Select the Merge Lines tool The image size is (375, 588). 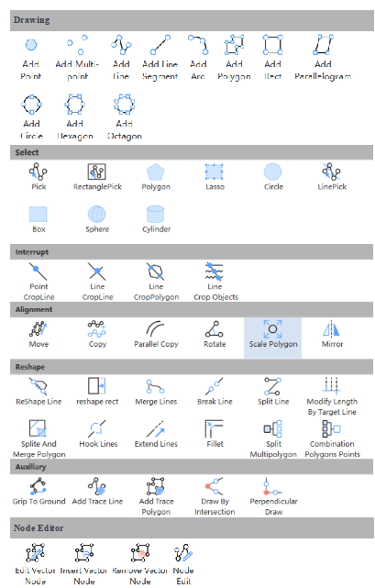[156, 392]
